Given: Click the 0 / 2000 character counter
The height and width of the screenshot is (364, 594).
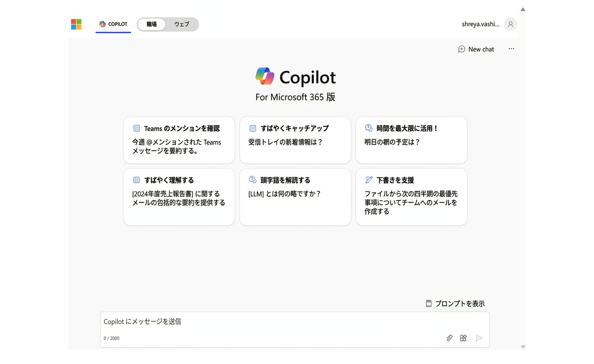Looking at the screenshot, I should [112, 339].
